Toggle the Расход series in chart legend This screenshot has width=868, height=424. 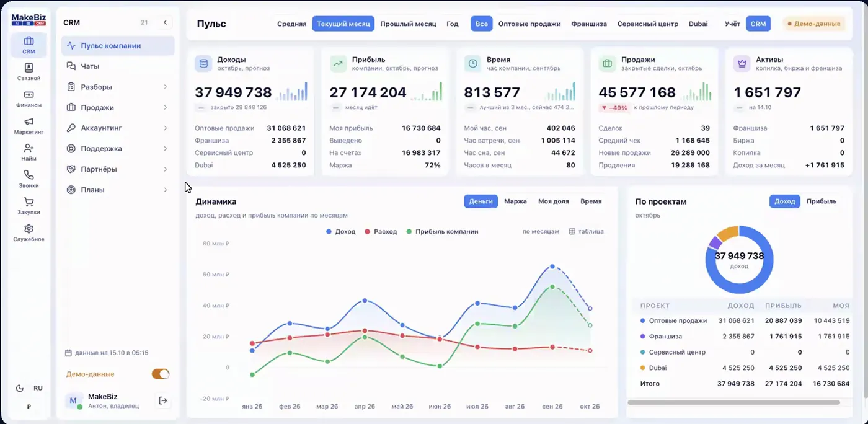381,231
